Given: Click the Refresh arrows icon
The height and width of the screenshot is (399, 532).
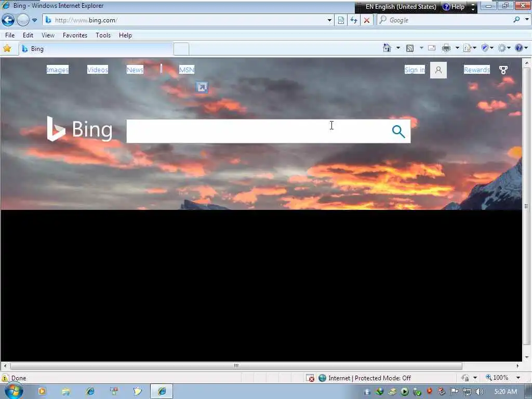Looking at the screenshot, I should (x=354, y=20).
